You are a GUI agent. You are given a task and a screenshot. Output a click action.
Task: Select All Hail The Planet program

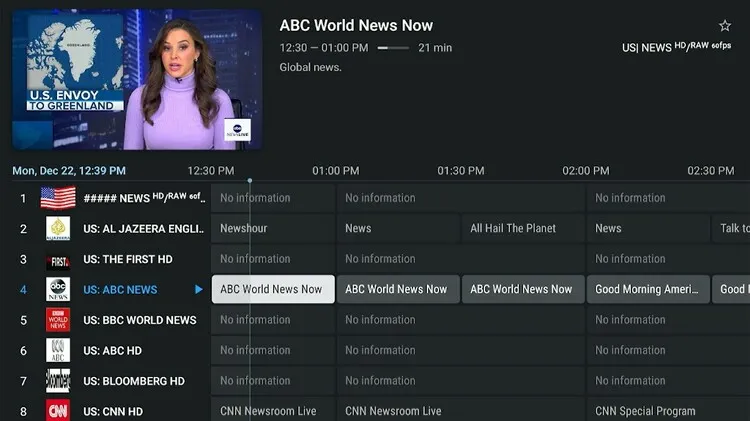point(523,228)
